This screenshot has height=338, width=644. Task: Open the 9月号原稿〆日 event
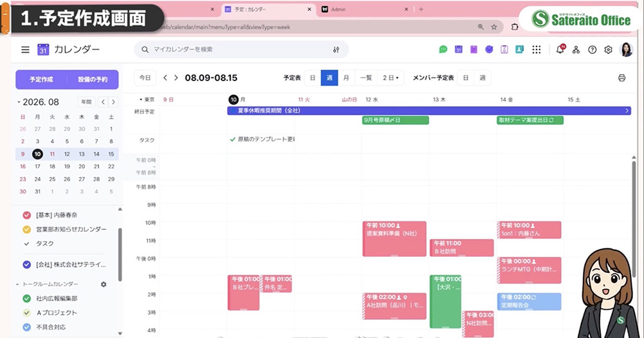[395, 120]
